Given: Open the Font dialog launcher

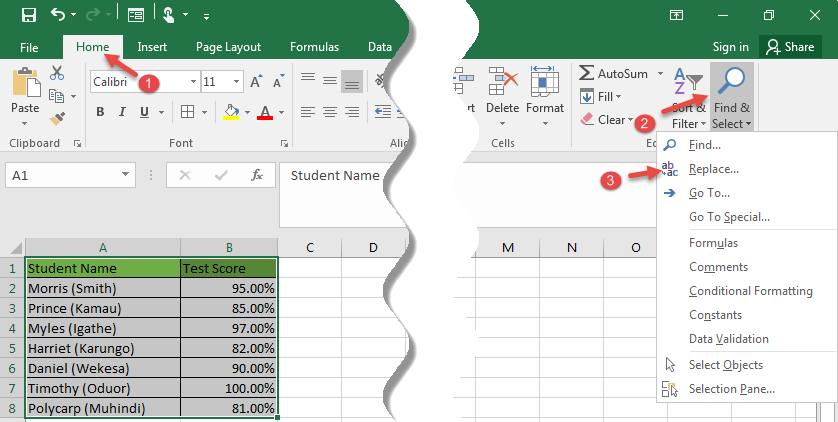Looking at the screenshot, I should coord(284,143).
